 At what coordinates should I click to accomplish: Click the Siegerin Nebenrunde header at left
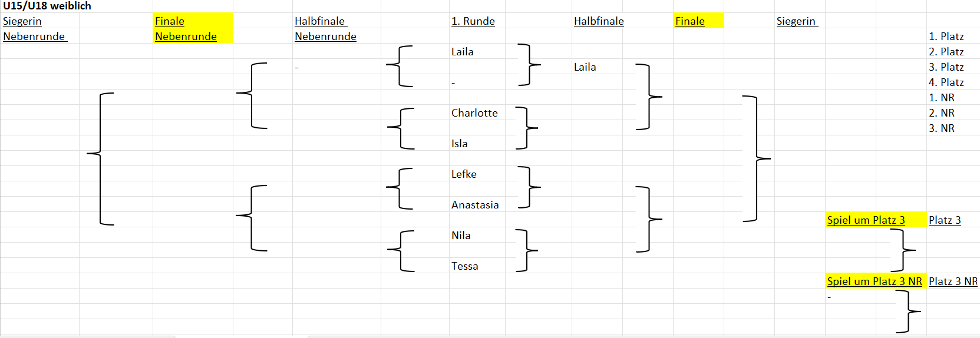pos(35,28)
